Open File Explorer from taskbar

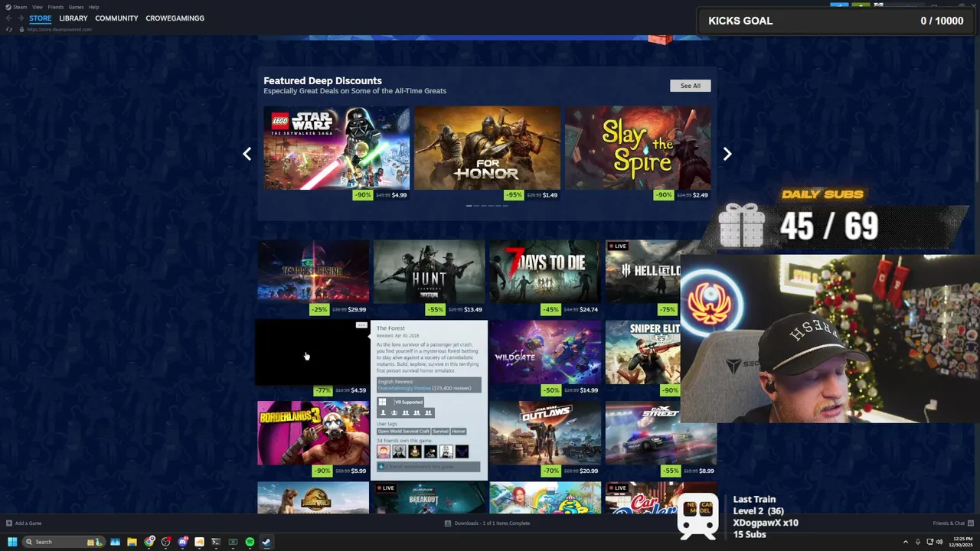(x=132, y=542)
